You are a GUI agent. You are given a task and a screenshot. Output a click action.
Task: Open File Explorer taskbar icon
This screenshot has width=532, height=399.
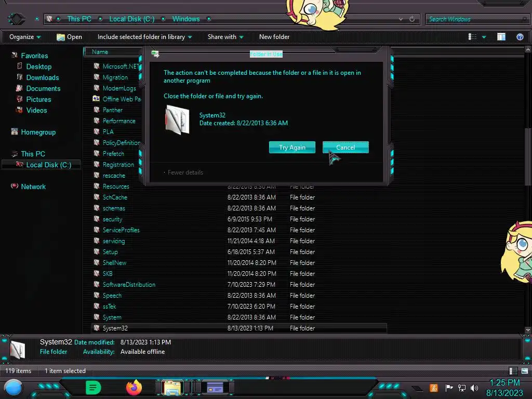172,388
